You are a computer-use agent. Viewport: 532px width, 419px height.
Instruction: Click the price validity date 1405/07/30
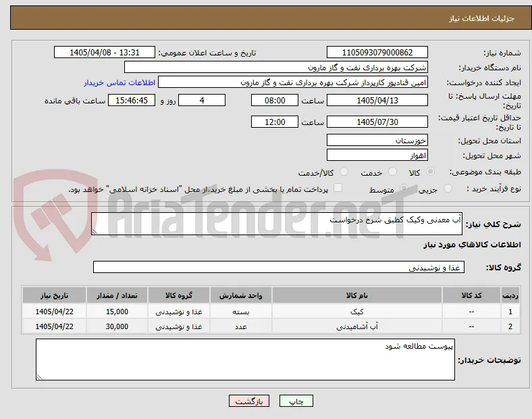coord(377,122)
